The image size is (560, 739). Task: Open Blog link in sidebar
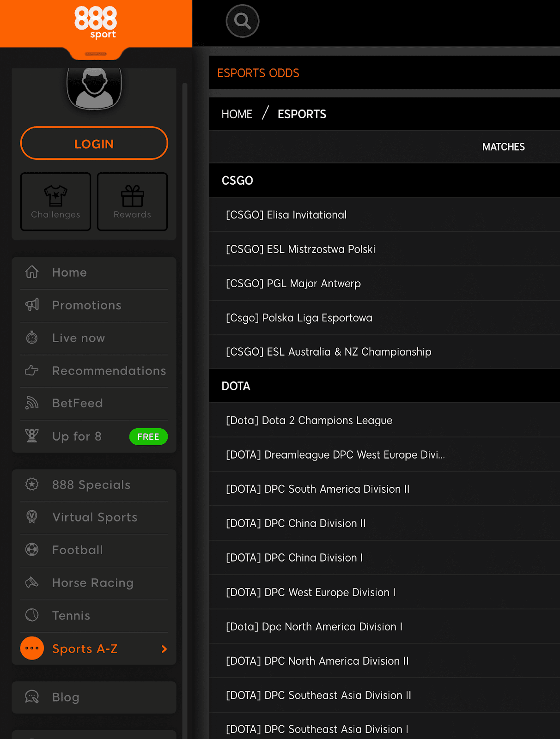coord(94,697)
